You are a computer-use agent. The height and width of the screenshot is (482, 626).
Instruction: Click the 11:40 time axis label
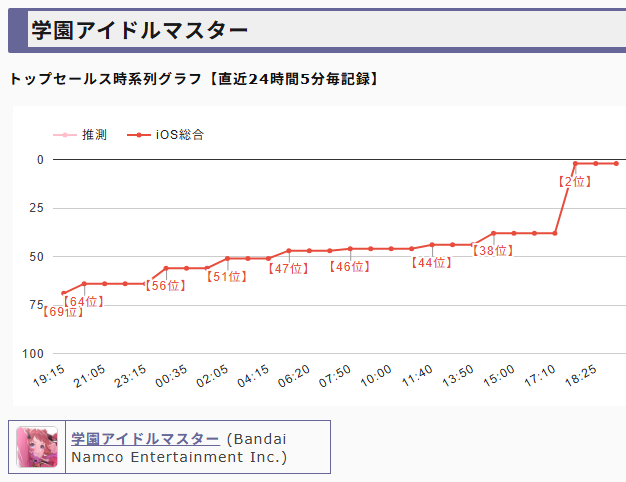[x=417, y=376]
